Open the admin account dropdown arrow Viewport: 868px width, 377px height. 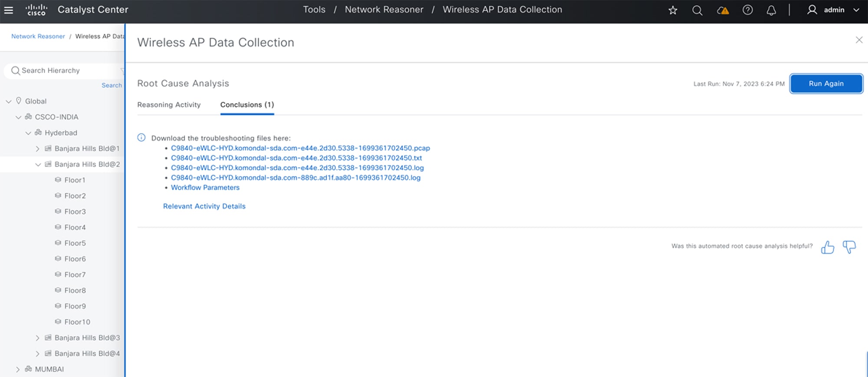click(856, 10)
